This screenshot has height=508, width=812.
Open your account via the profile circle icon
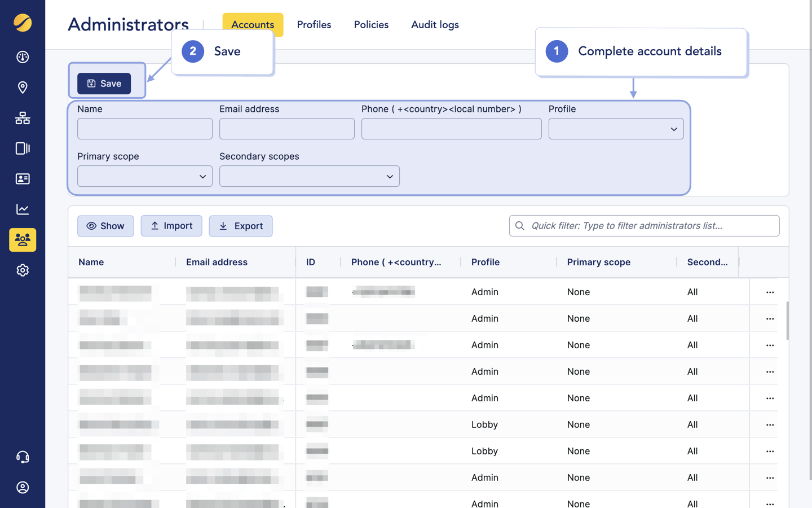[x=23, y=487]
